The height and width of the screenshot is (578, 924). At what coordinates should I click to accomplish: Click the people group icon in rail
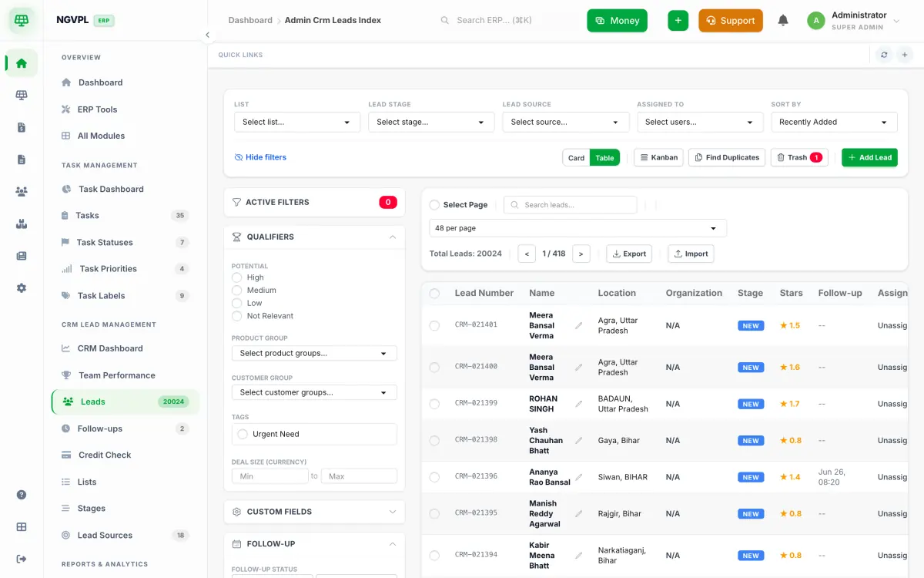[22, 191]
